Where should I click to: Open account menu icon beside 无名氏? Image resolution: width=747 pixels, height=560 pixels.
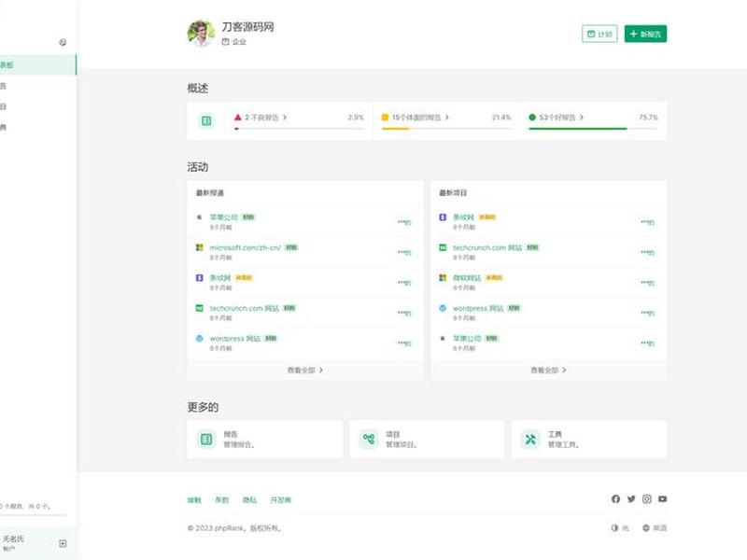63,543
